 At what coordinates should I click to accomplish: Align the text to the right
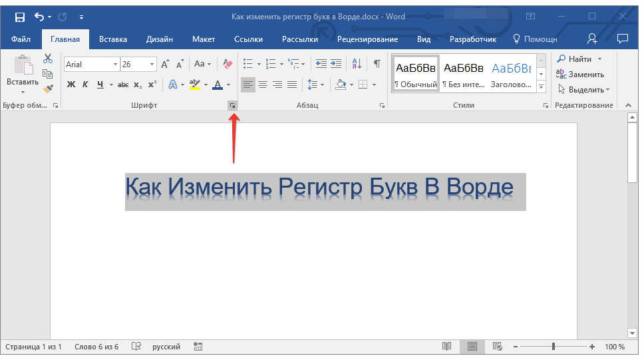click(277, 85)
